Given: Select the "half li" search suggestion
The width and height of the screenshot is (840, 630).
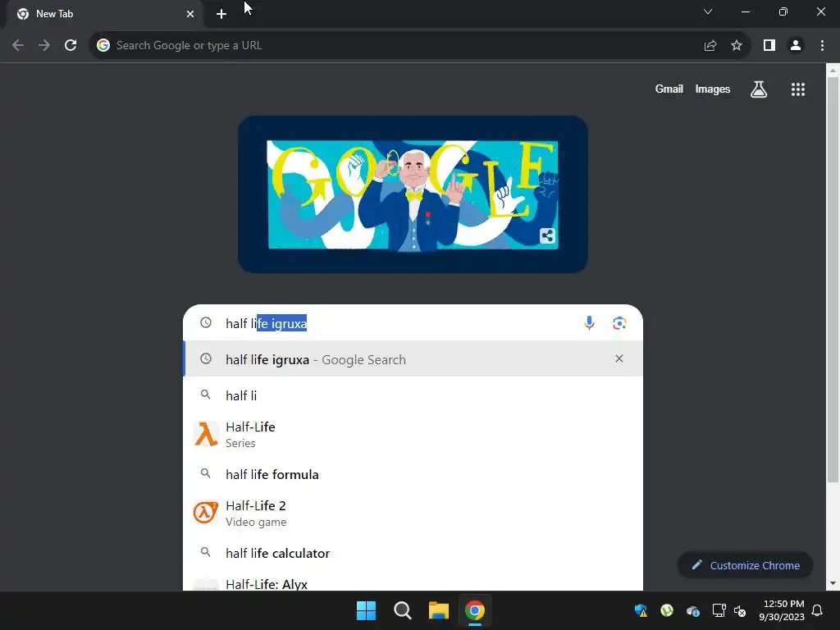Looking at the screenshot, I should tap(413, 395).
